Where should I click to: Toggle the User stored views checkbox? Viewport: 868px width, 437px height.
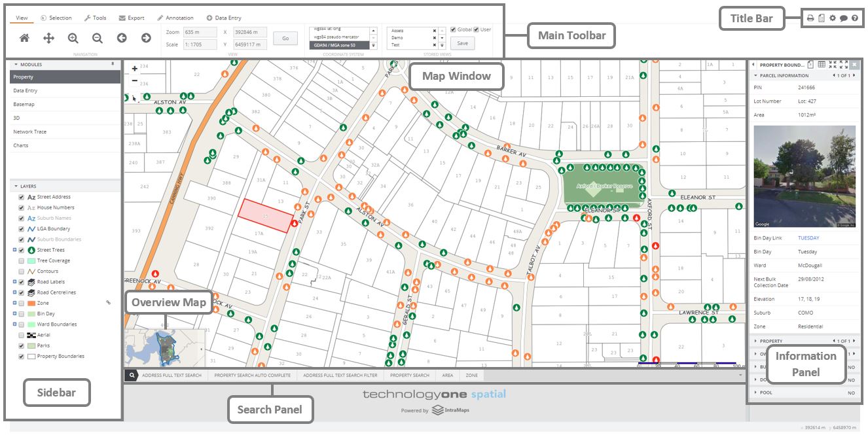pyautogui.click(x=476, y=29)
